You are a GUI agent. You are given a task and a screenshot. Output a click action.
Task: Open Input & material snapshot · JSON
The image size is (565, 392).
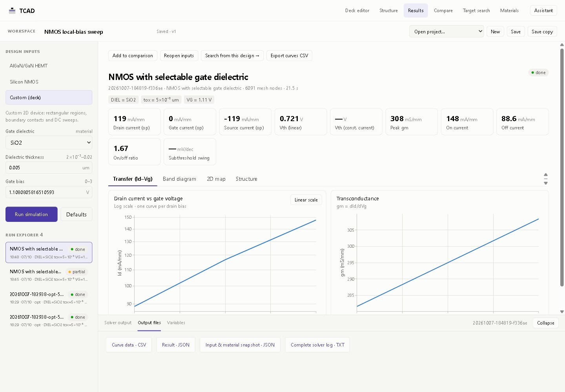(x=240, y=345)
